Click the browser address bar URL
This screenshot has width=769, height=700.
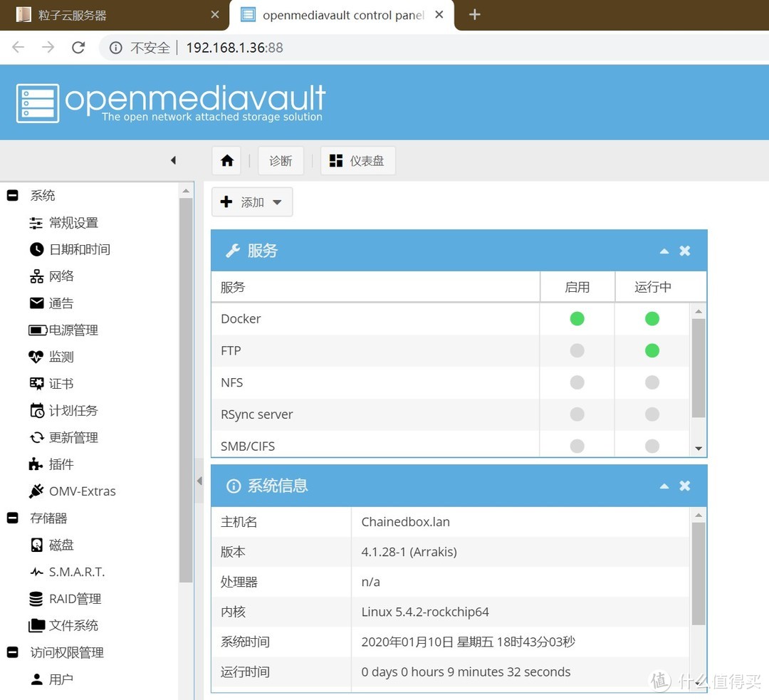point(234,48)
